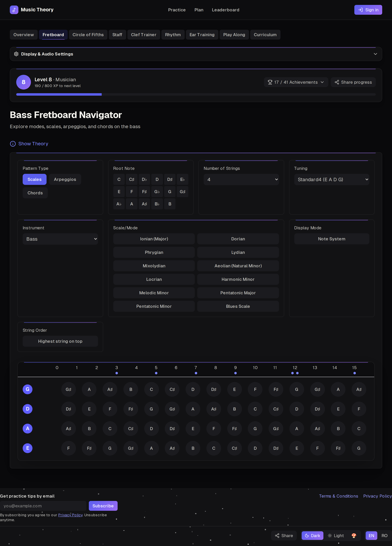Click the info icon beside Show Theory
This screenshot has width=392, height=546.
click(x=13, y=144)
